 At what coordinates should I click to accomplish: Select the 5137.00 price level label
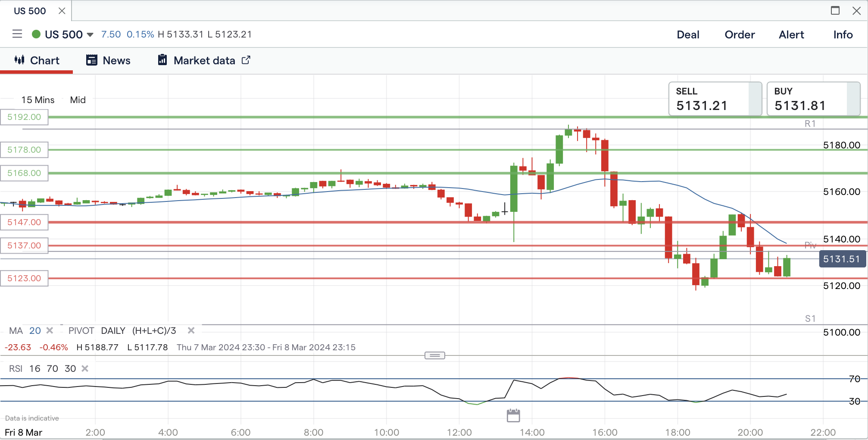tap(24, 245)
